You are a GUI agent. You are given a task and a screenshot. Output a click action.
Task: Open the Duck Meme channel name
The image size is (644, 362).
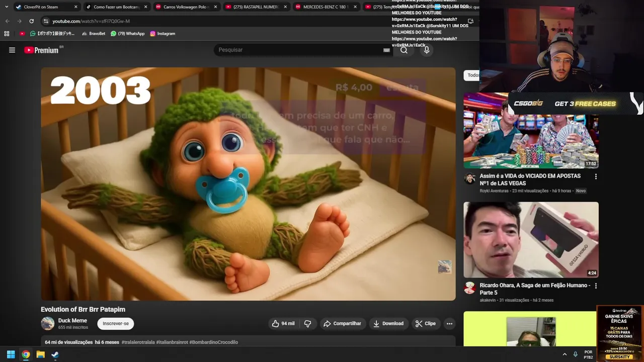(72, 320)
